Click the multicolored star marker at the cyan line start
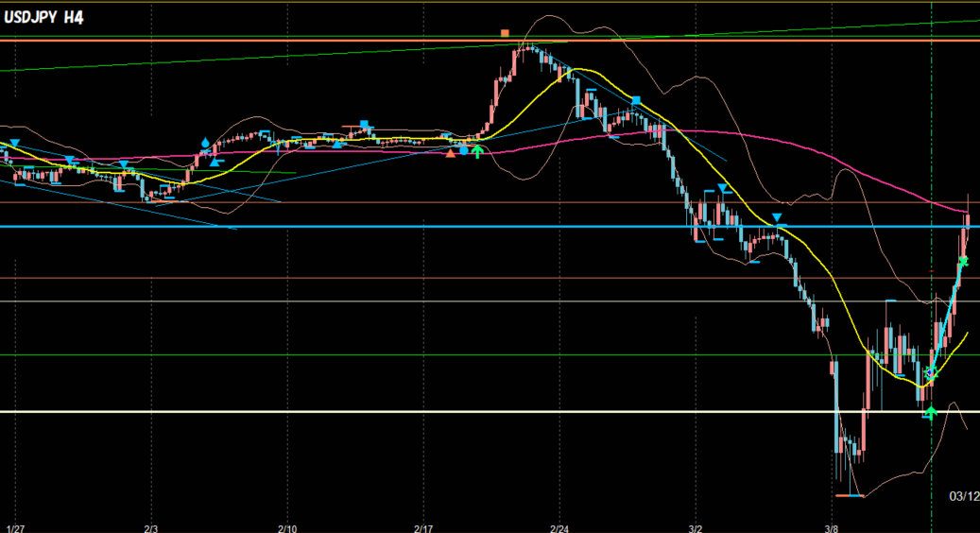 [x=931, y=373]
